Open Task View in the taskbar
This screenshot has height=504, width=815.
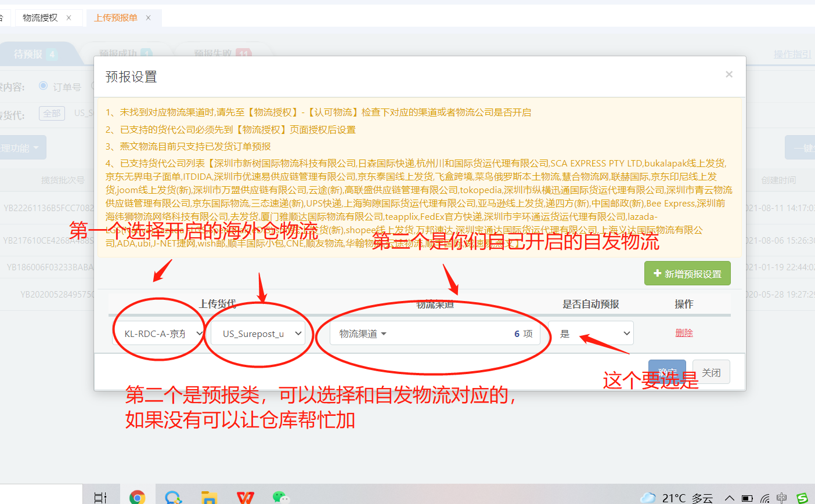click(x=100, y=497)
